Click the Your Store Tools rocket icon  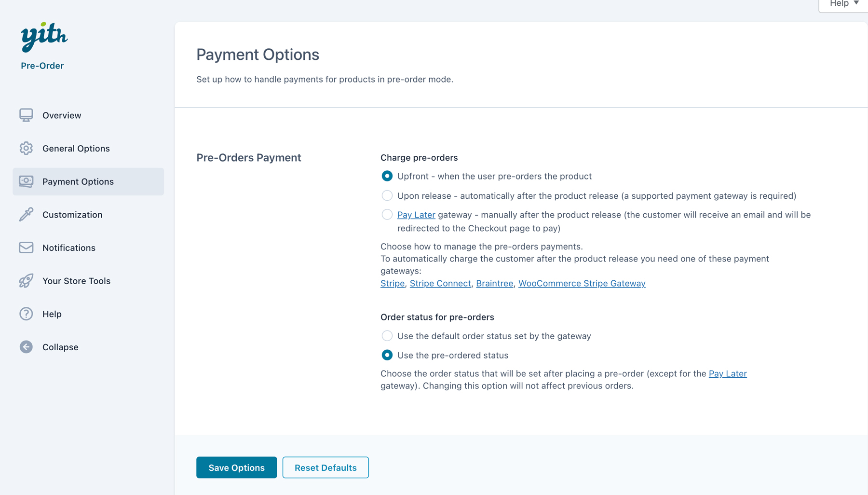tap(26, 281)
